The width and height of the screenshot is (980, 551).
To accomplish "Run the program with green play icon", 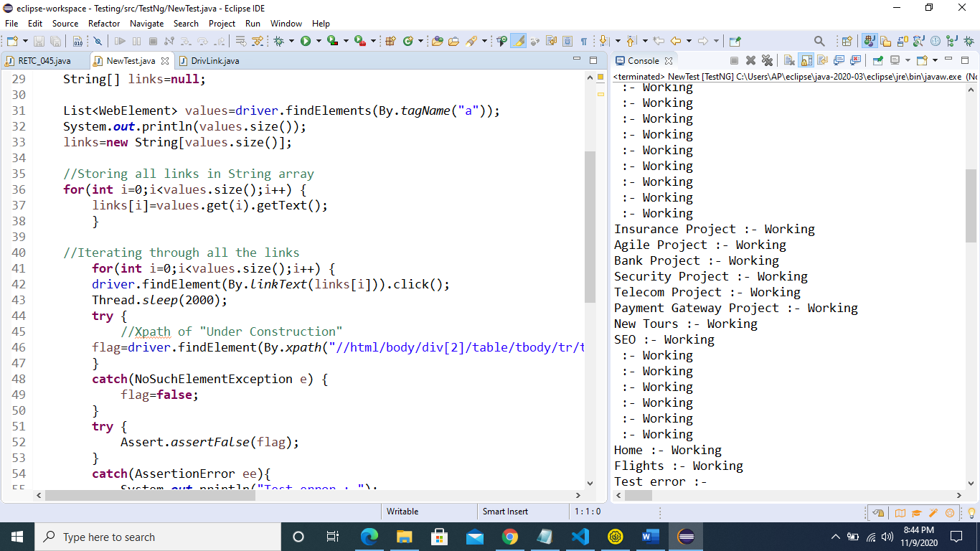I will 306,42.
